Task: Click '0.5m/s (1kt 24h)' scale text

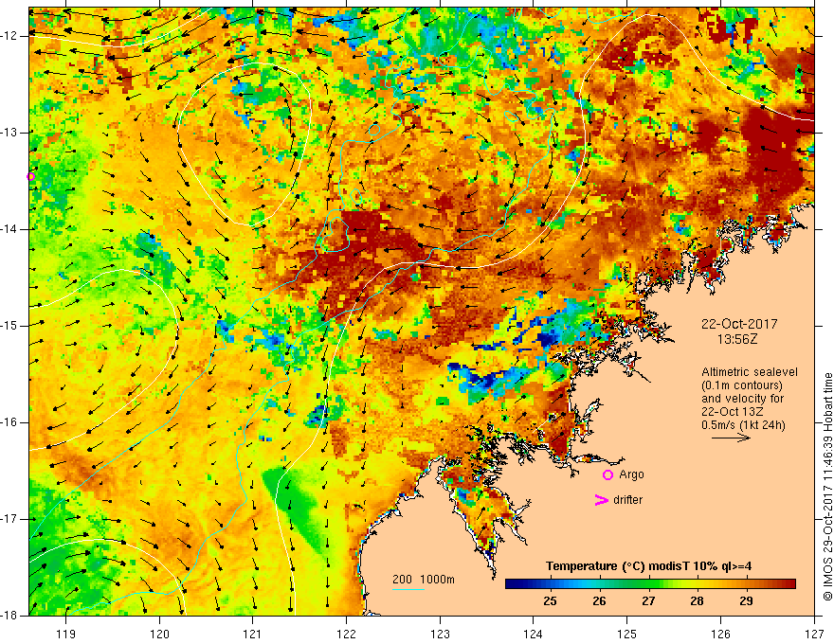Action: (x=743, y=425)
